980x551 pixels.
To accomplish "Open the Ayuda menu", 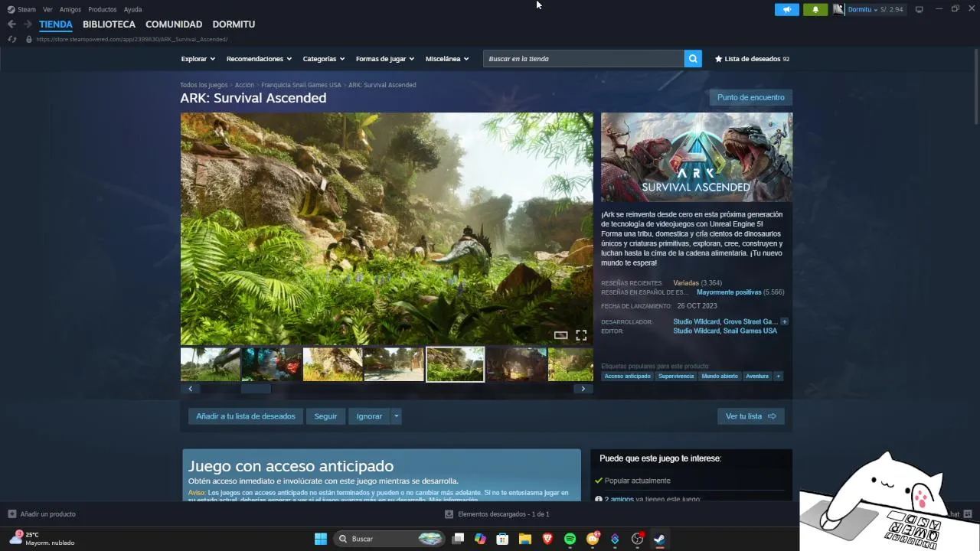I will point(132,9).
